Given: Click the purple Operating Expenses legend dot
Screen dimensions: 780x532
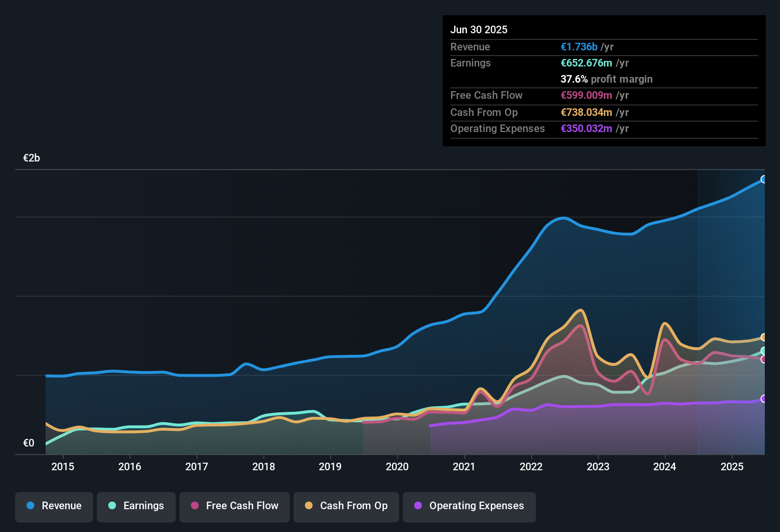Looking at the screenshot, I should click(x=418, y=506).
